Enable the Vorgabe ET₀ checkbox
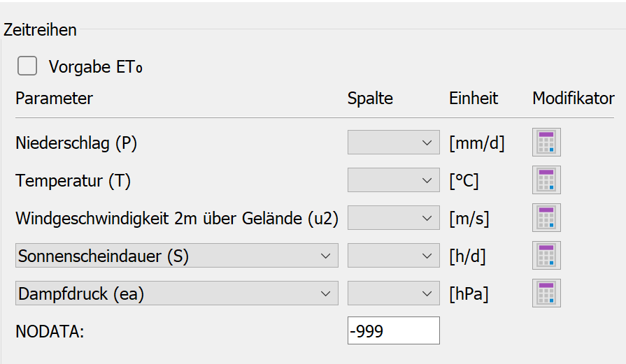The image size is (626, 364). pyautogui.click(x=27, y=66)
